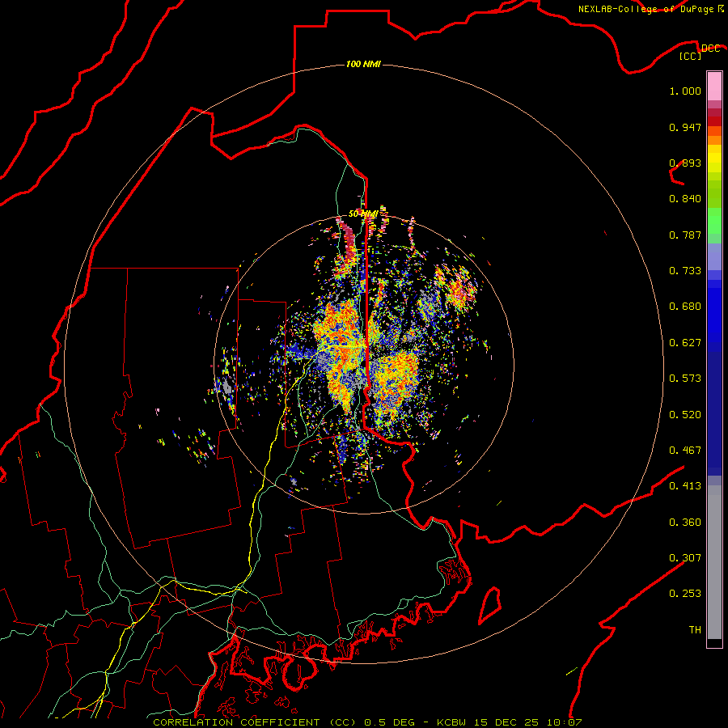The height and width of the screenshot is (728, 728).
Task: Click the 0.360 color scale value
Action: pyautogui.click(x=685, y=523)
